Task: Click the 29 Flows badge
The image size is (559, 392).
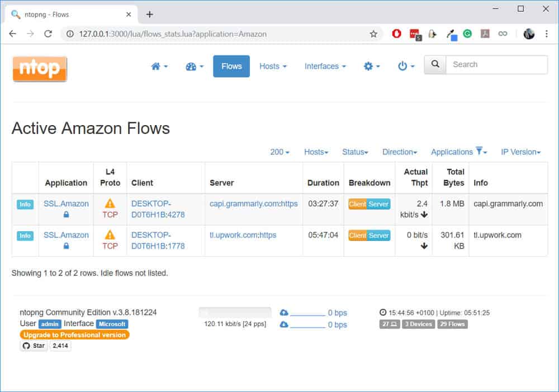Action: 452,324
